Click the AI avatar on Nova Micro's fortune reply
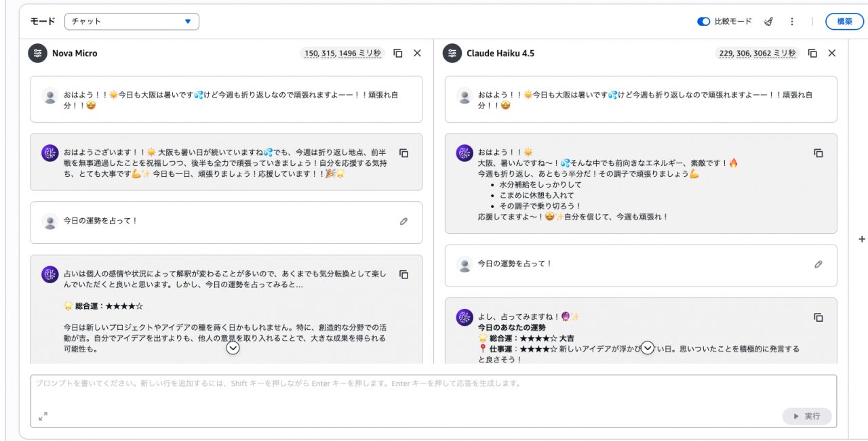 pyautogui.click(x=50, y=274)
